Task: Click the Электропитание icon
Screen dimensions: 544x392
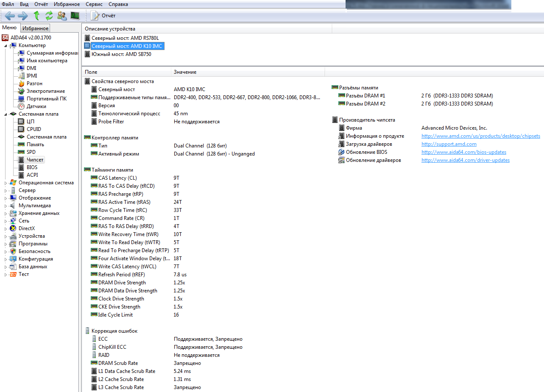Action: 21,91
